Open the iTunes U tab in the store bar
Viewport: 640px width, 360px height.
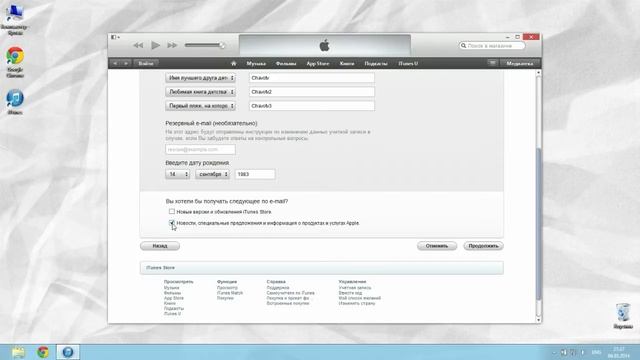coord(408,63)
